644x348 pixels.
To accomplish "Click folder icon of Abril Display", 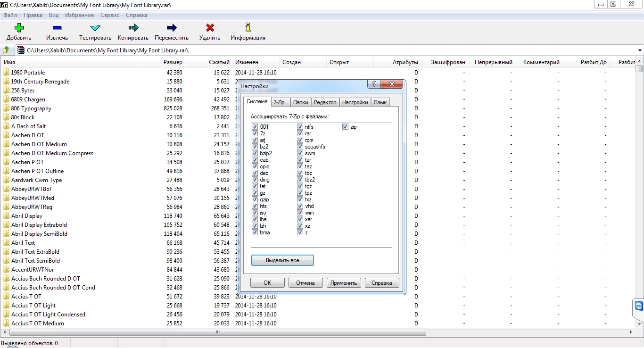I will tap(6, 216).
